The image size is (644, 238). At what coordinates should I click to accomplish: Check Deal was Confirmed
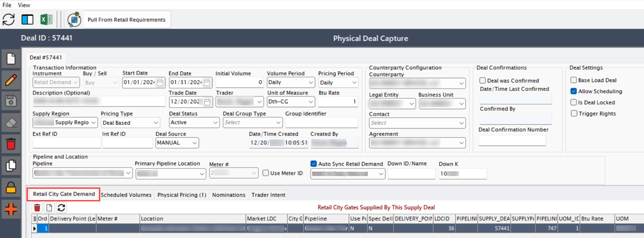pyautogui.click(x=483, y=81)
